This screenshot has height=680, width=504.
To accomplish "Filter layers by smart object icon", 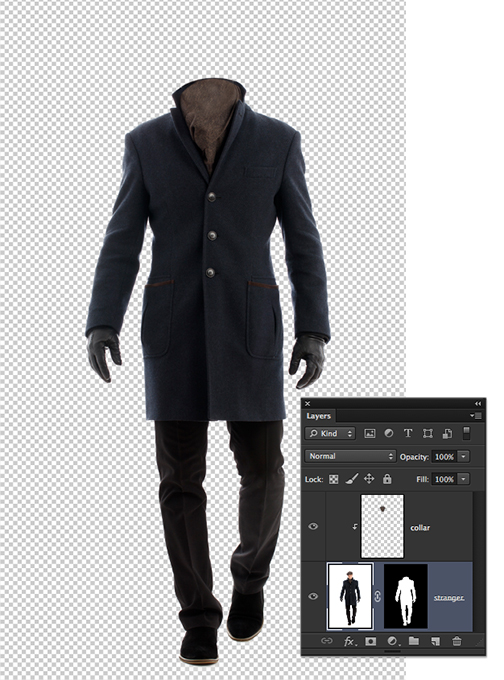I will click(x=447, y=433).
